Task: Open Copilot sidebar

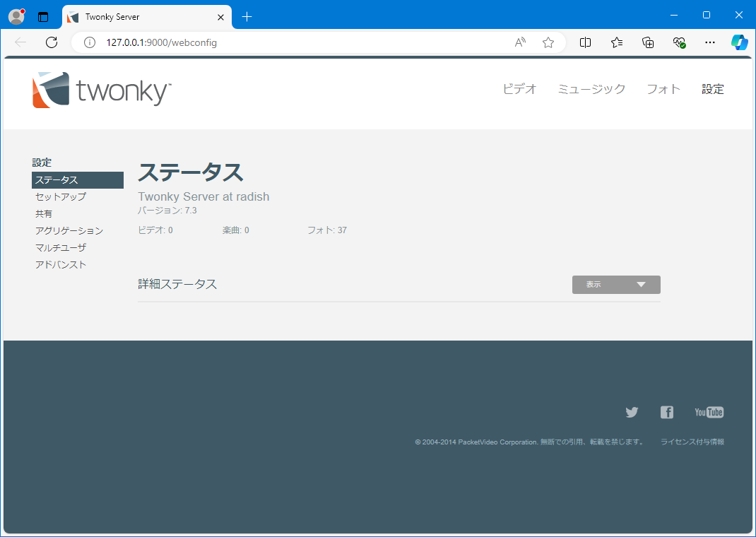Action: click(x=739, y=42)
